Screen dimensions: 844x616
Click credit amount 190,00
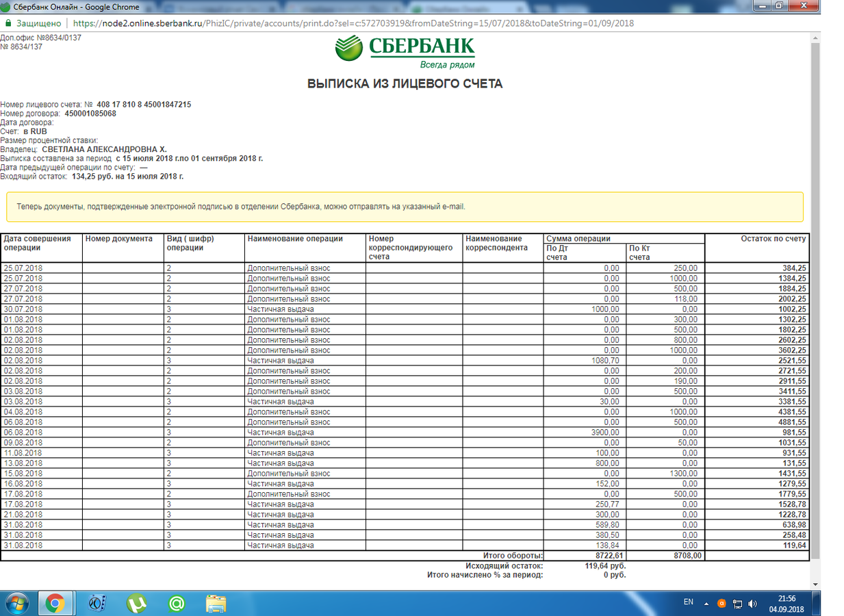click(685, 381)
